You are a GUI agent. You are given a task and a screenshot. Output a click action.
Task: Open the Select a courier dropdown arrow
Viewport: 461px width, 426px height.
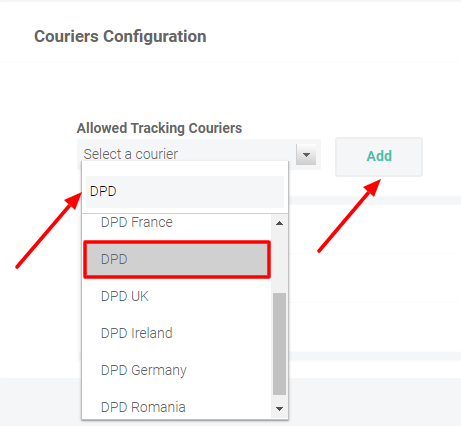[306, 155]
